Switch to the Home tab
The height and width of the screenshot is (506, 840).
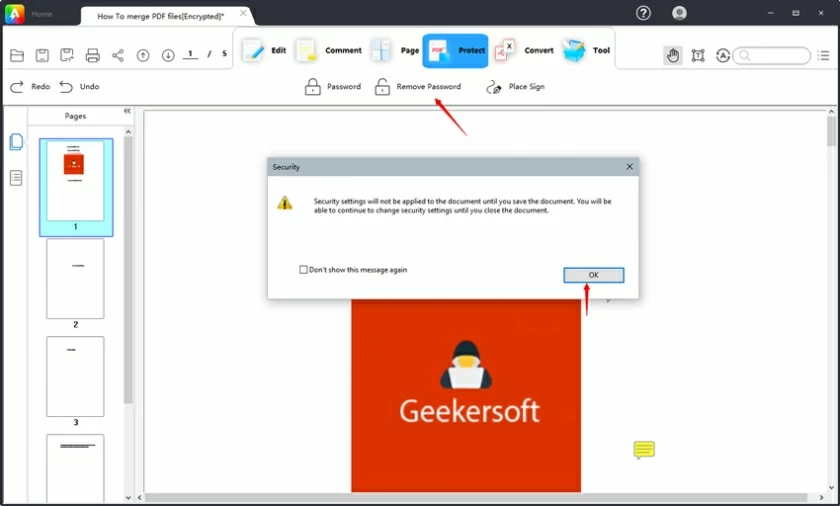tap(42, 14)
